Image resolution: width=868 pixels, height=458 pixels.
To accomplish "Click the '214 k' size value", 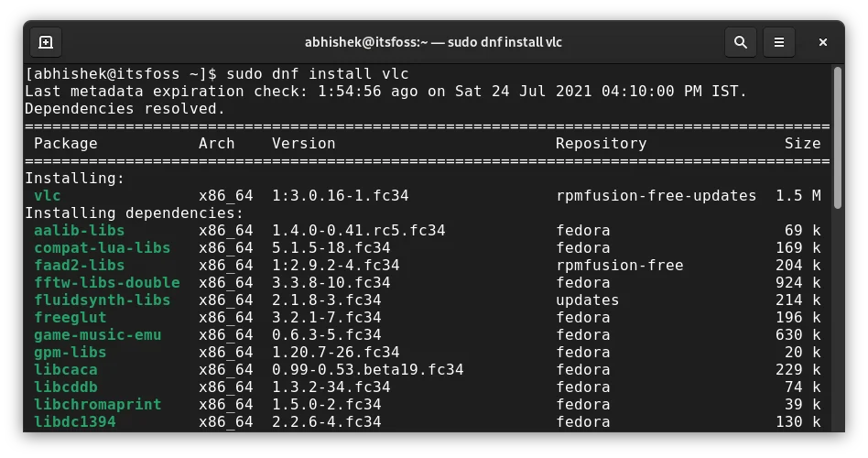I will [x=797, y=300].
